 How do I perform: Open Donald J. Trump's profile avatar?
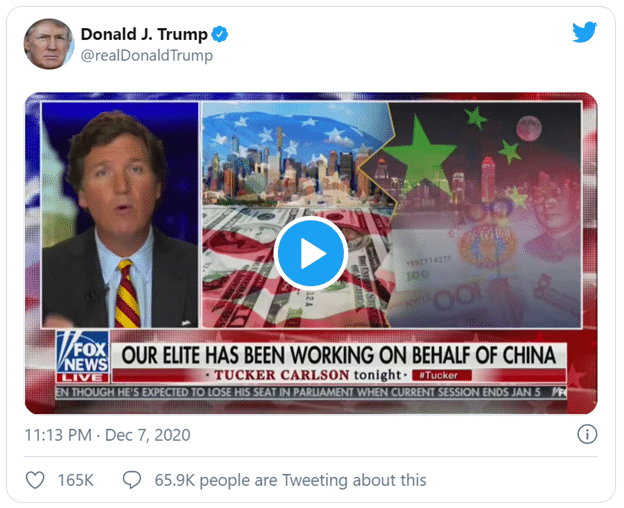click(49, 44)
